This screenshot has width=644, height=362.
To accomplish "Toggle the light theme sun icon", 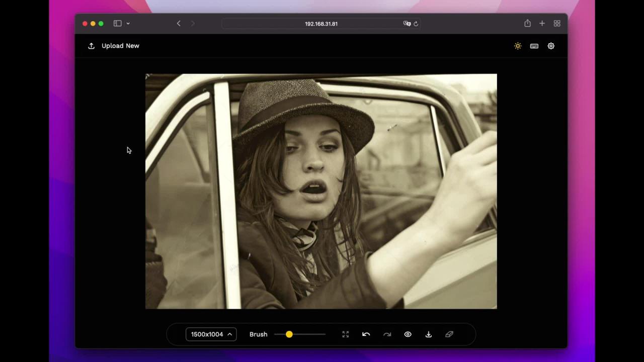I will click(x=518, y=46).
